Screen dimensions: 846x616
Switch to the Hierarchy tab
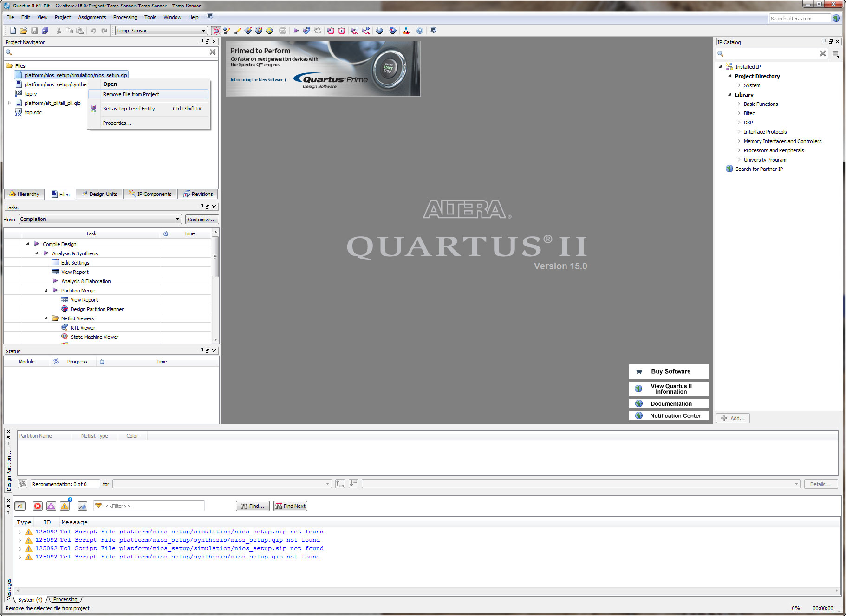[24, 194]
